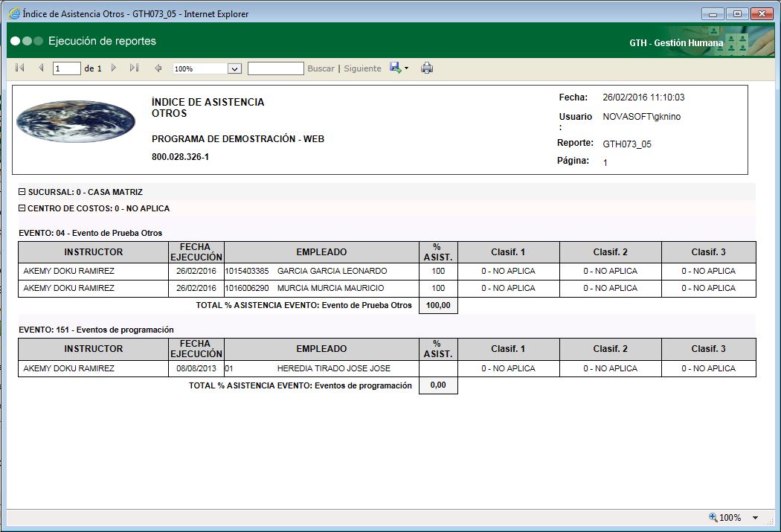Click the previous page arrow
This screenshot has width=781, height=532.
(x=41, y=68)
